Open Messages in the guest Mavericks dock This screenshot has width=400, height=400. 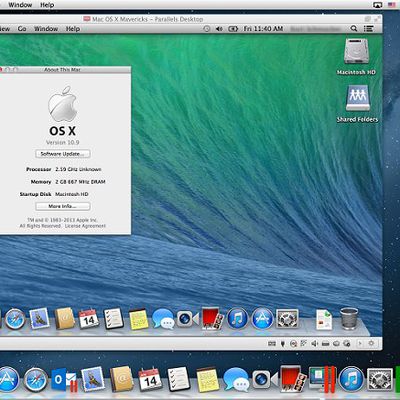pyautogui.click(x=163, y=319)
